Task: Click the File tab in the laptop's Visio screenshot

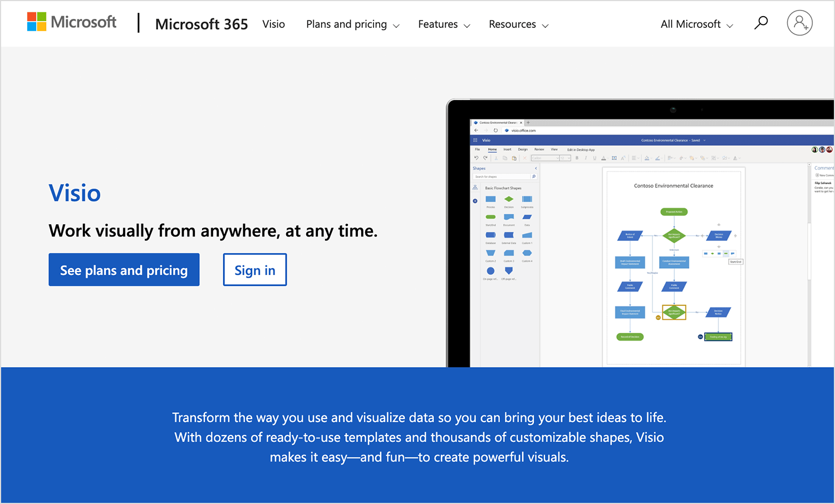Action: (477, 149)
